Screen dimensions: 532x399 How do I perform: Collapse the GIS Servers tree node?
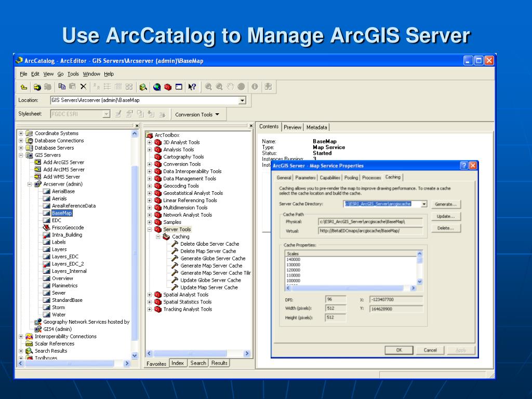[x=21, y=155]
